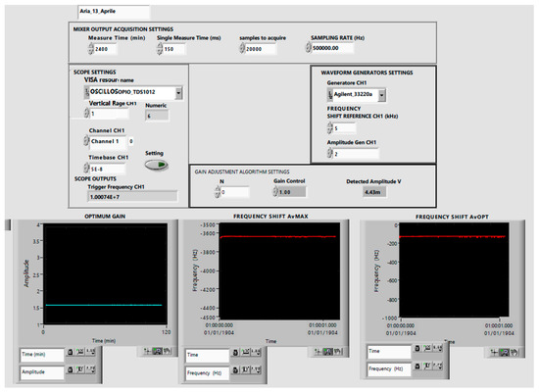Adjust Gain Control stepper arrows

pyautogui.click(x=275, y=191)
